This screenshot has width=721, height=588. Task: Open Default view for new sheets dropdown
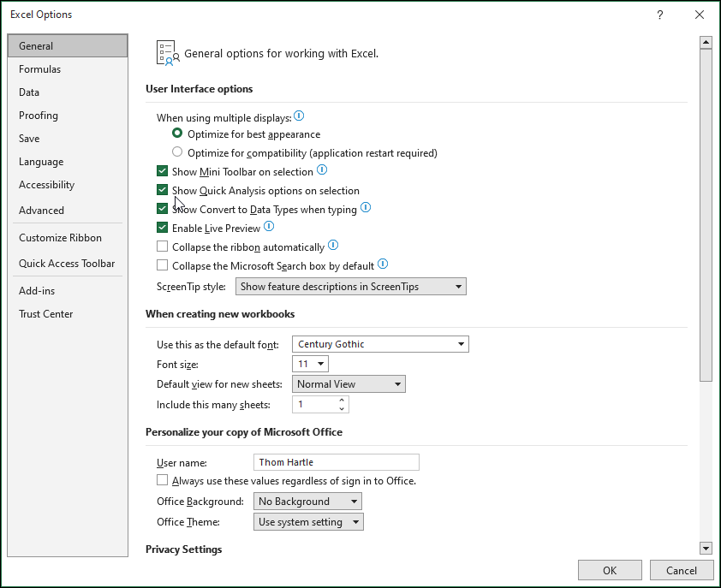coord(349,384)
